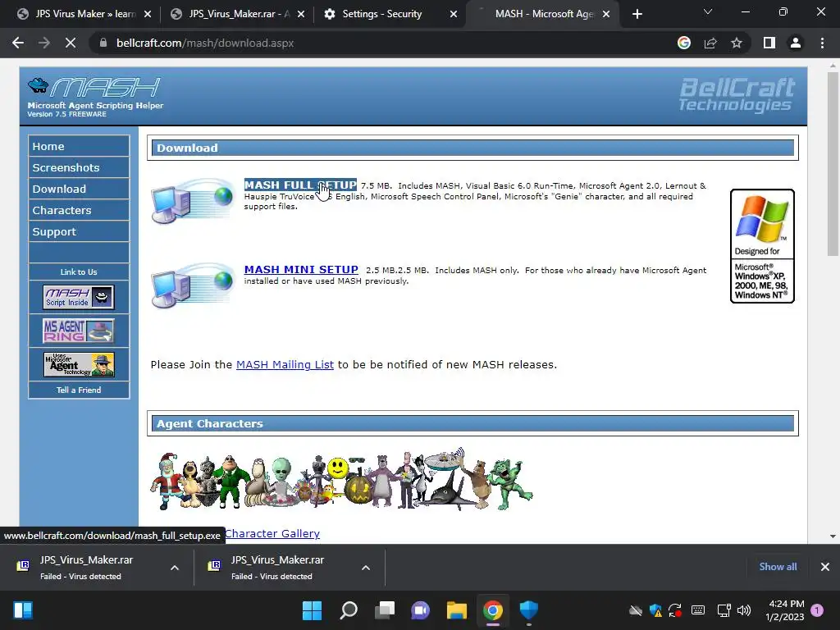Click the touch keyboard tray icon

pos(698,610)
